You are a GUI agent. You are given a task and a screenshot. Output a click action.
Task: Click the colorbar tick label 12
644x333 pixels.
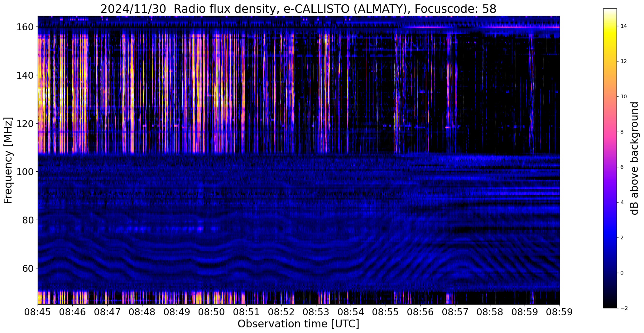624,61
